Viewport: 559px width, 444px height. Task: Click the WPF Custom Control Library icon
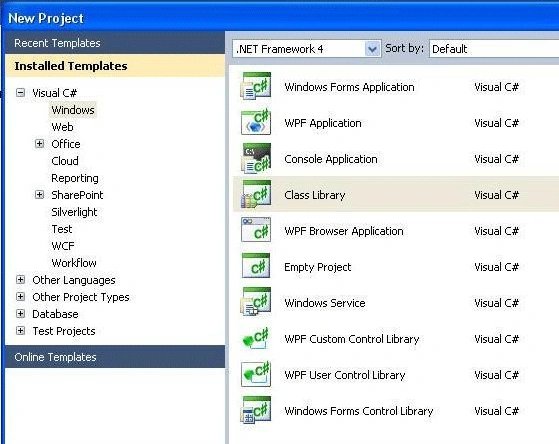[x=256, y=338]
